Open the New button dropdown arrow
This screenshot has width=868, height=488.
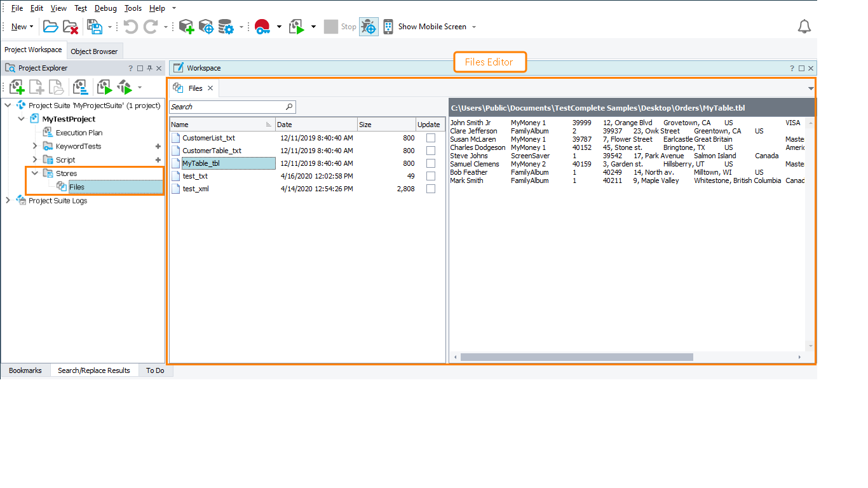30,26
